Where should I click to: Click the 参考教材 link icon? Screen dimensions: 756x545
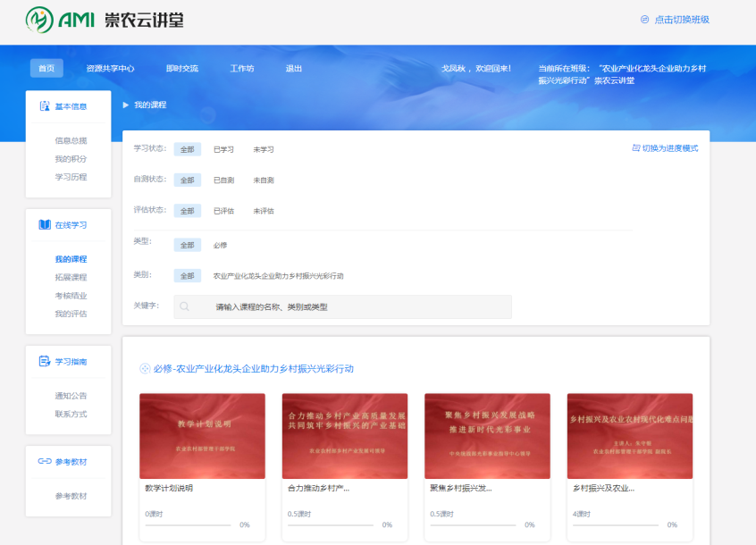(45, 462)
